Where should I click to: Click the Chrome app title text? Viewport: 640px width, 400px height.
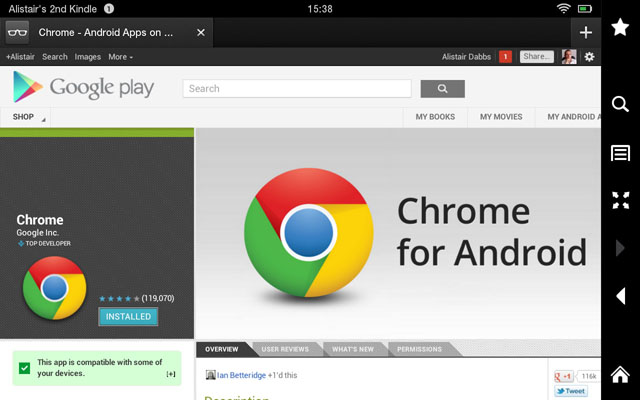40,220
